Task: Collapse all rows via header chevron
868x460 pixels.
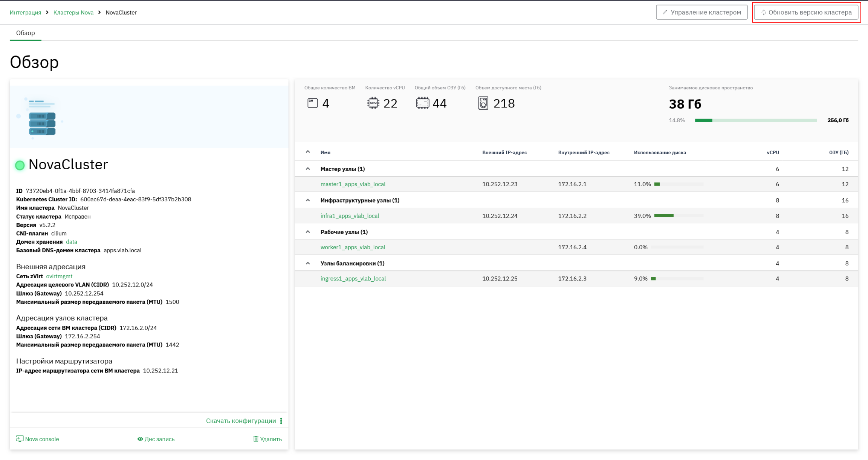Action: [x=308, y=152]
